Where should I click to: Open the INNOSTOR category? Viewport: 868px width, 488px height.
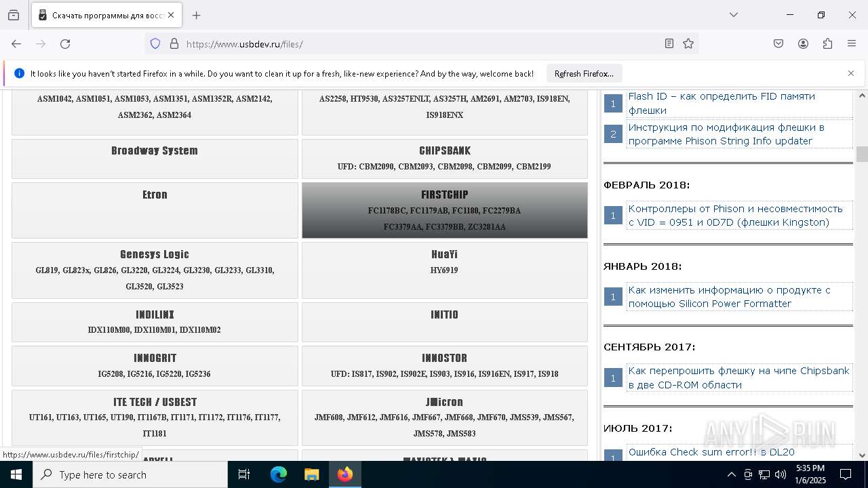(x=444, y=366)
